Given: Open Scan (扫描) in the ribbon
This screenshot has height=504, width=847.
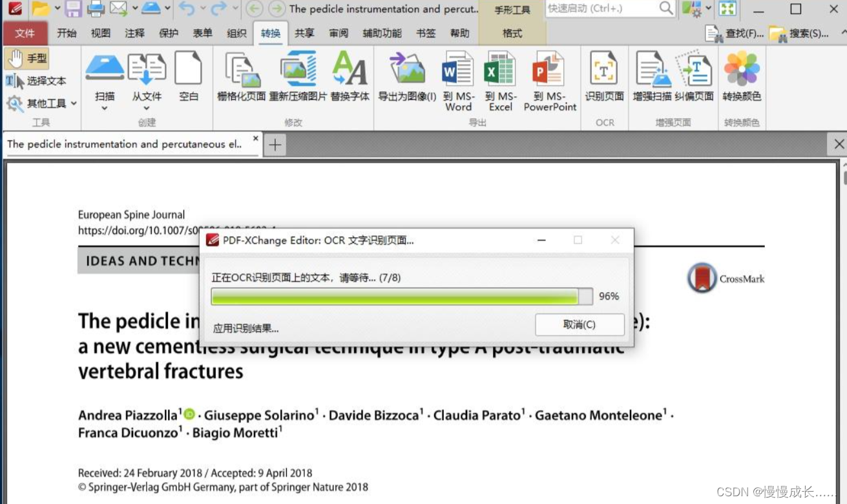Looking at the screenshot, I should click(105, 76).
